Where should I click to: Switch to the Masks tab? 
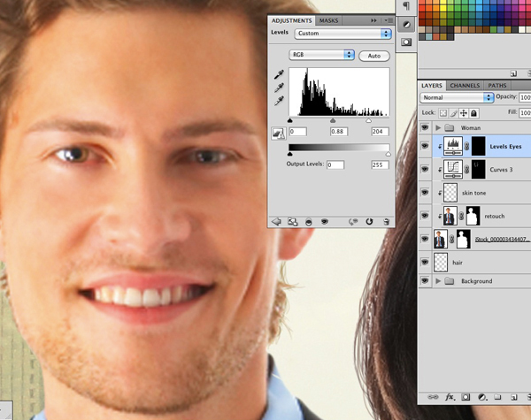click(328, 19)
